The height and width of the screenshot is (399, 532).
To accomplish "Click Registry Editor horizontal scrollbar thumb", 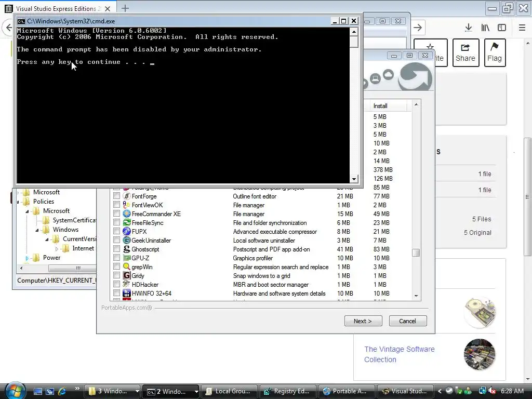I will point(74,268).
